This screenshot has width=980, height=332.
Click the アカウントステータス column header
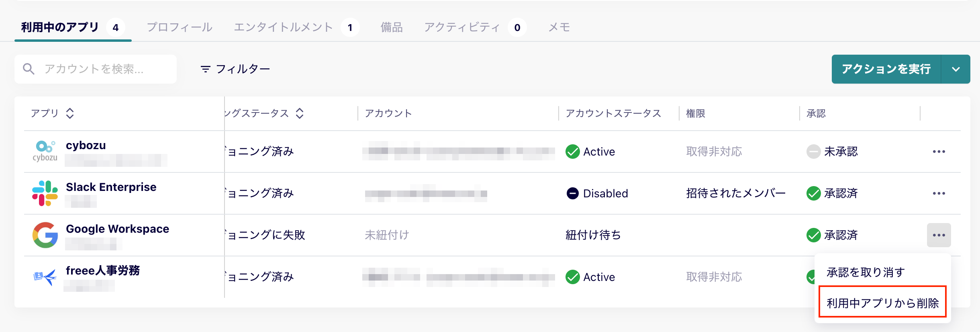(613, 113)
